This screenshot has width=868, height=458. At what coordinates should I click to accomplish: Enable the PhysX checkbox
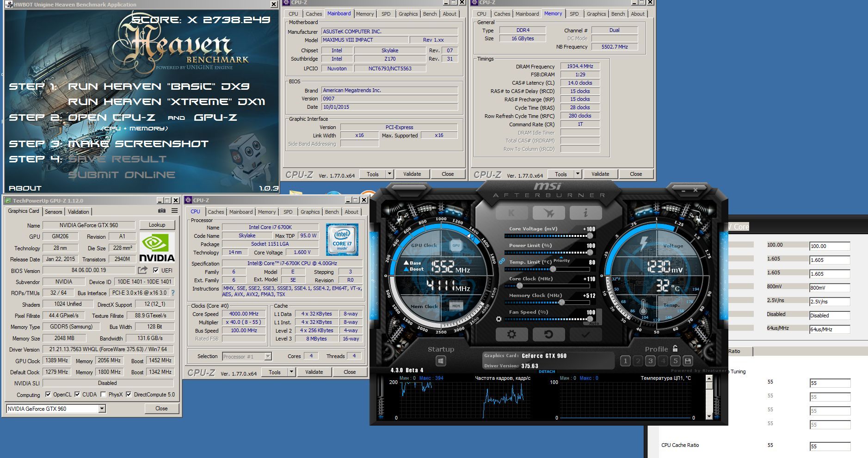pos(103,395)
